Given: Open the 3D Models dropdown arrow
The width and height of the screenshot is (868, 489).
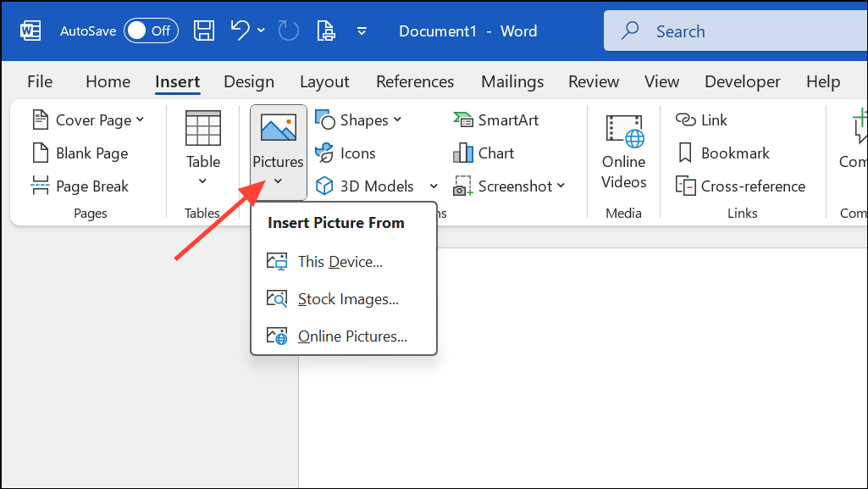Looking at the screenshot, I should pos(434,186).
